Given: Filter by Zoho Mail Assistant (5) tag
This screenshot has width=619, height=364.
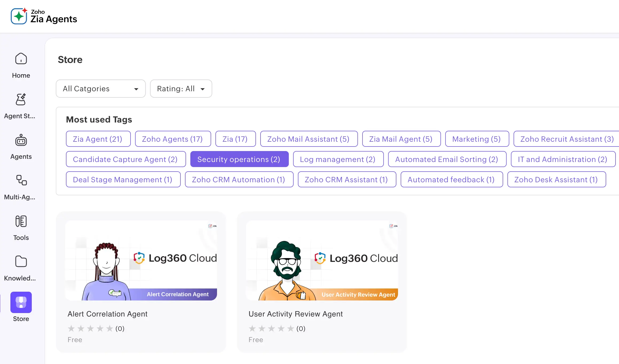Looking at the screenshot, I should tap(309, 139).
